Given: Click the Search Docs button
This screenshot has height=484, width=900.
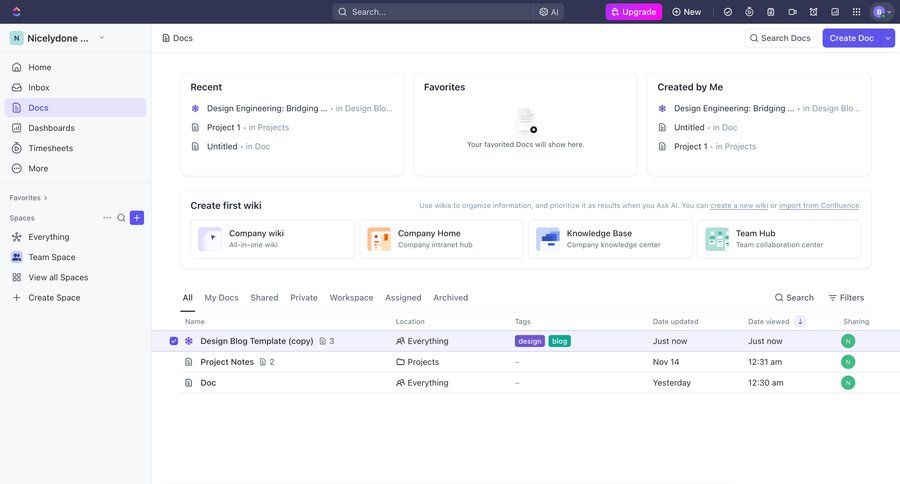Looking at the screenshot, I should 781,38.
